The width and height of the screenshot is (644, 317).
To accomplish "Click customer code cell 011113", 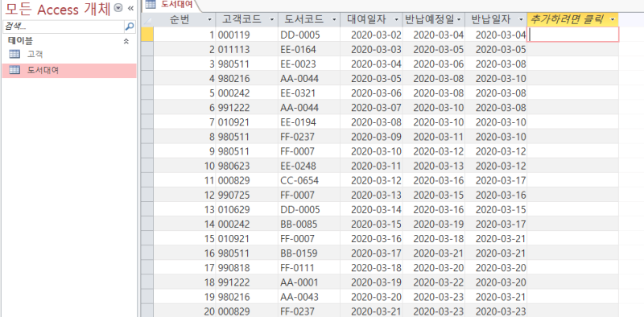I will coord(247,49).
